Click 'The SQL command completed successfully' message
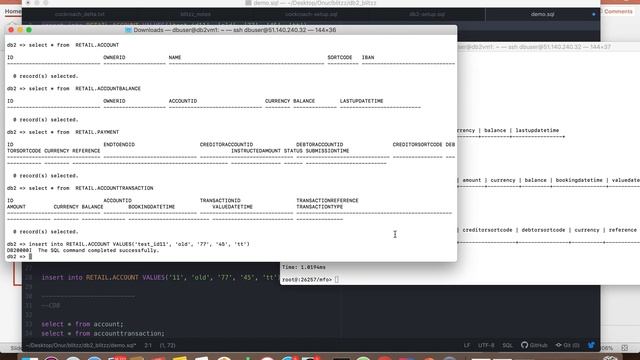Viewport: 640px width, 360px height. 98,250
